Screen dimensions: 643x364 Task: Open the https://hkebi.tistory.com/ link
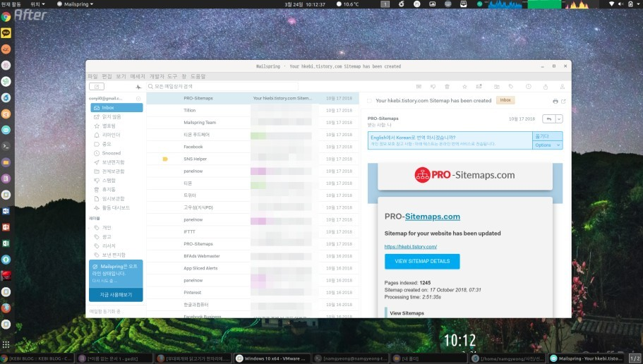[x=411, y=247]
